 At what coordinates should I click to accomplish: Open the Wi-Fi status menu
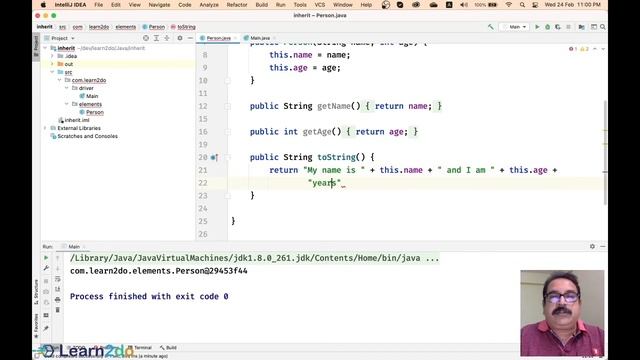point(509,5)
